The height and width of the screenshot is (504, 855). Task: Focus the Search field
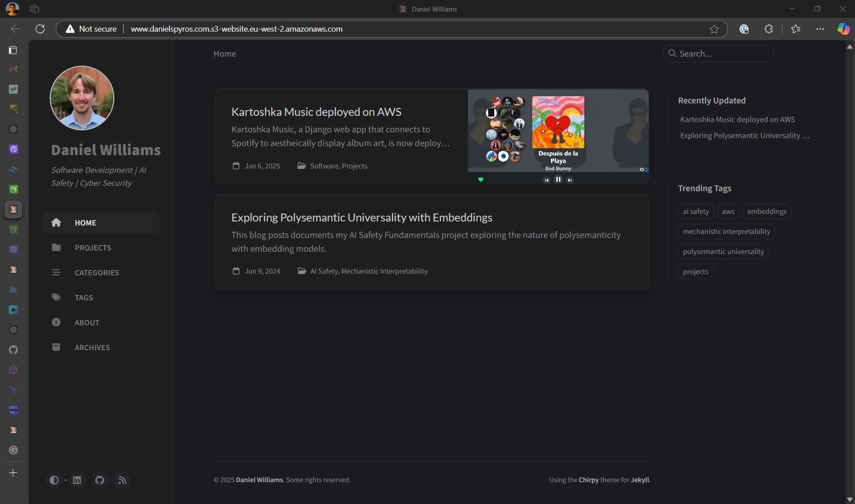coord(718,53)
